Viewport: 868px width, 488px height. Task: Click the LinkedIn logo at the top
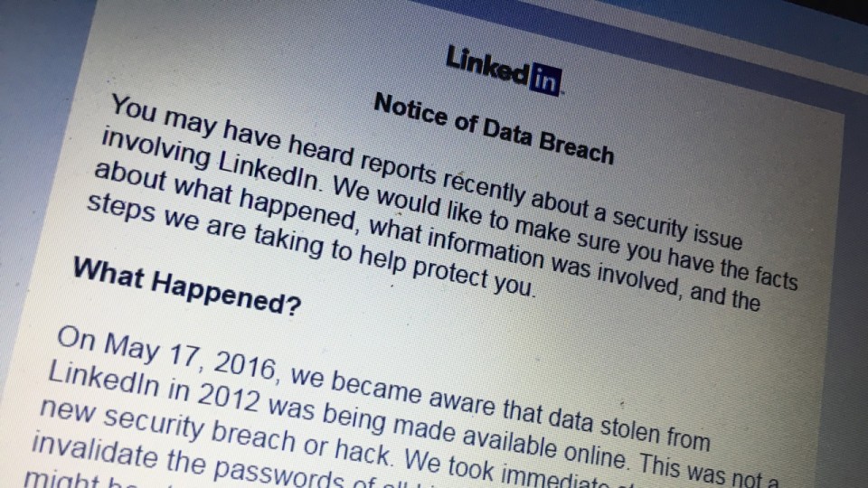click(505, 70)
